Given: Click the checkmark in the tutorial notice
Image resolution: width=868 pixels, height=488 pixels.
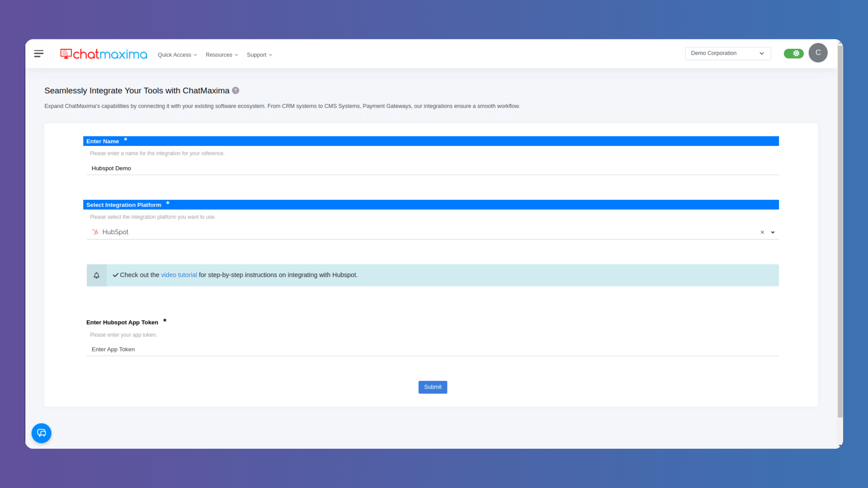Looking at the screenshot, I should click(x=116, y=274).
